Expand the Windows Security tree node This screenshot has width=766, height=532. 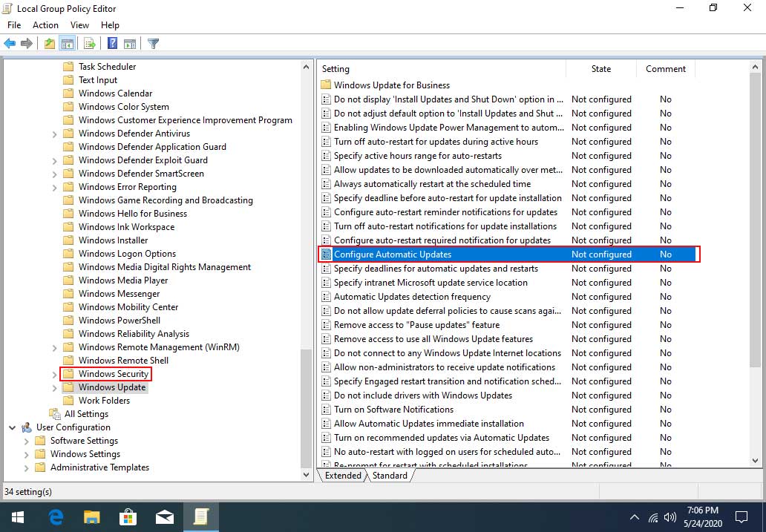click(55, 374)
